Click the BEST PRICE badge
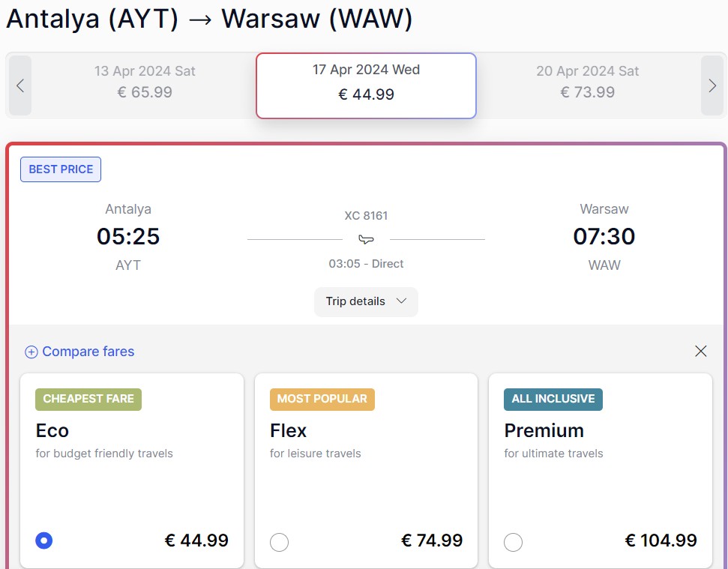This screenshot has width=728, height=569. [61, 169]
